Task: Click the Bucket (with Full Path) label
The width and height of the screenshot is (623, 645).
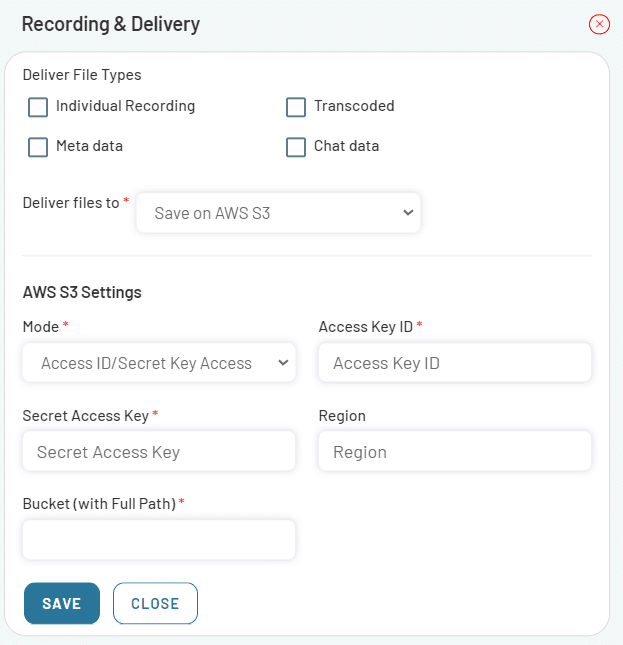Action: (100, 504)
